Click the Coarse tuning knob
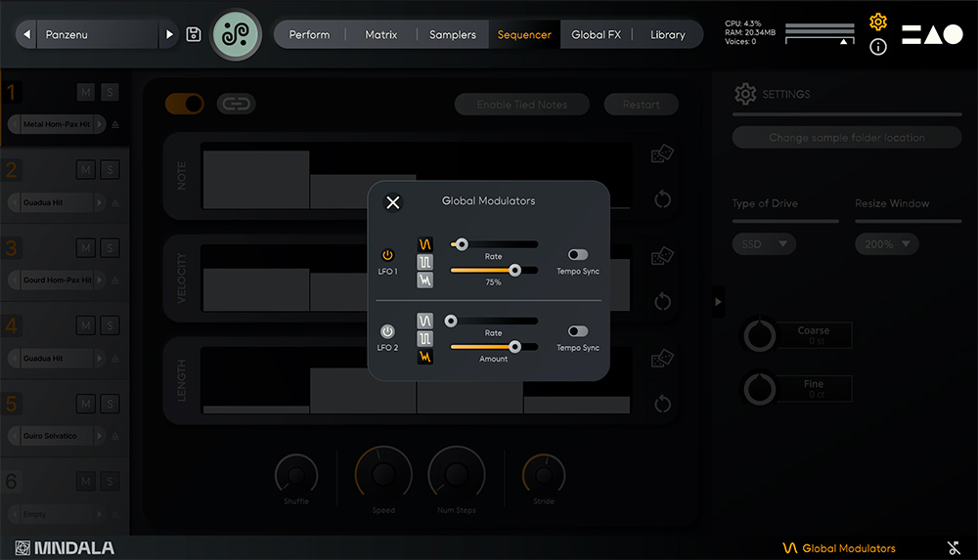This screenshot has height=560, width=978. point(759,336)
